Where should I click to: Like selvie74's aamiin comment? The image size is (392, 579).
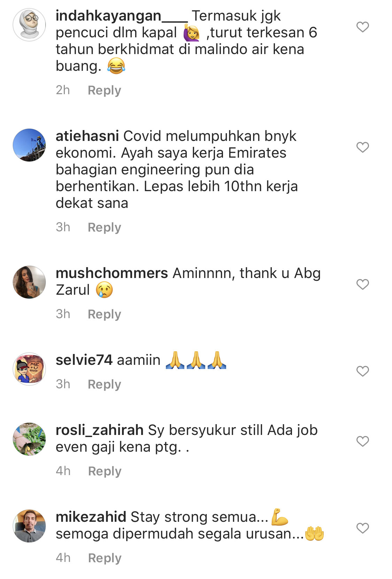coord(362,371)
